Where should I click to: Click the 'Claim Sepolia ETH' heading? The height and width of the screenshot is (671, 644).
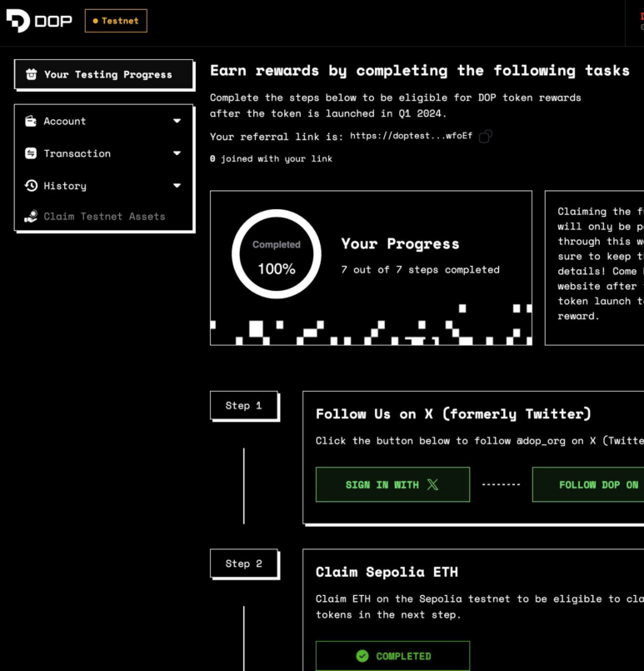(x=387, y=572)
